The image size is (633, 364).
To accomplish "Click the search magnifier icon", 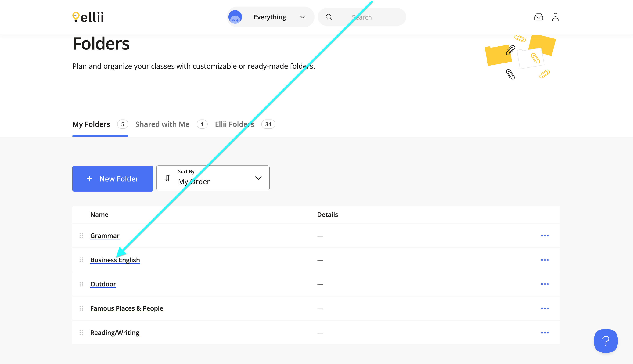I will (329, 17).
